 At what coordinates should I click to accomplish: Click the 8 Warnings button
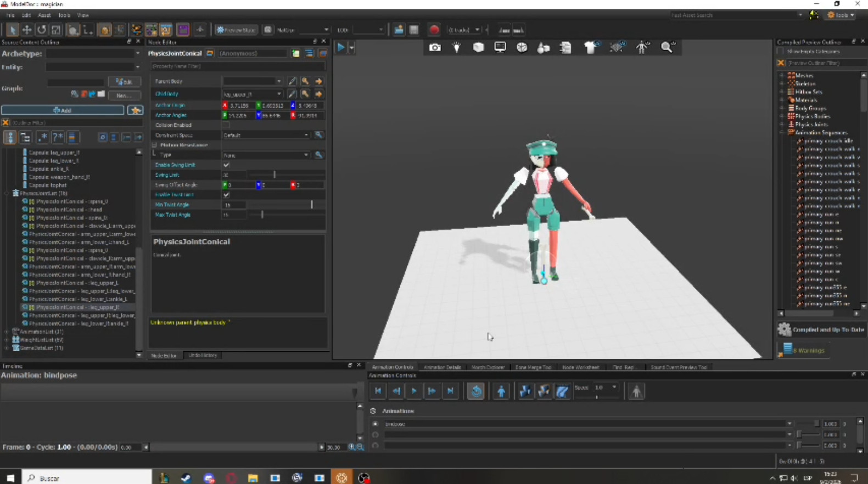[x=803, y=350]
